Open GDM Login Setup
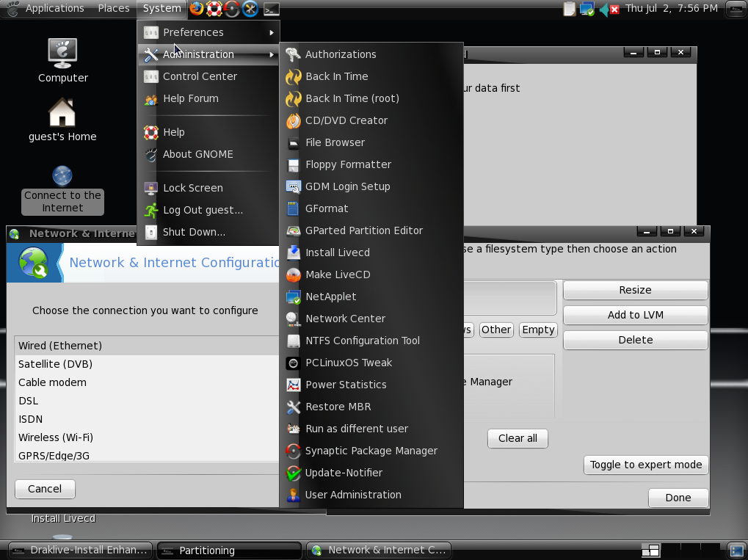Screen dimensions: 748x560 coord(371,186)
